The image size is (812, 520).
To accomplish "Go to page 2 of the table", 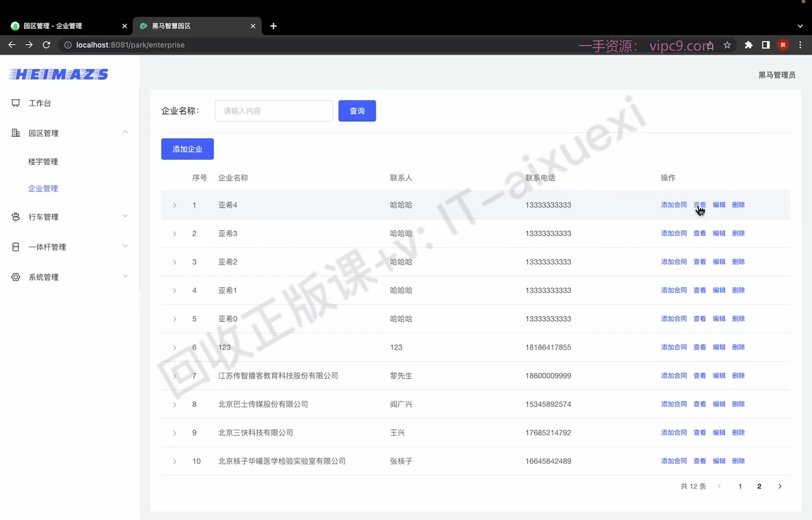I will tap(759, 486).
